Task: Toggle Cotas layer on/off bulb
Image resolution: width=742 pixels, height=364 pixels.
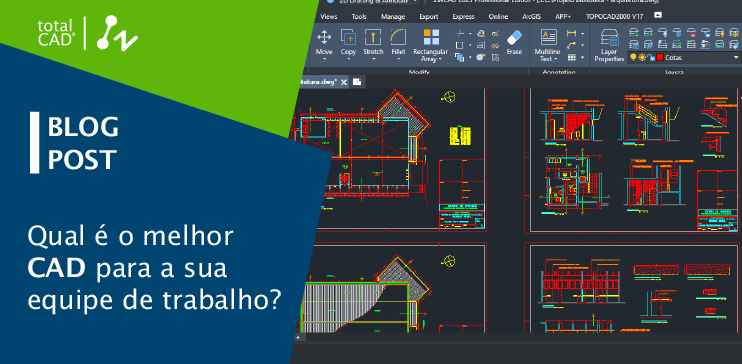Action: pos(633,57)
